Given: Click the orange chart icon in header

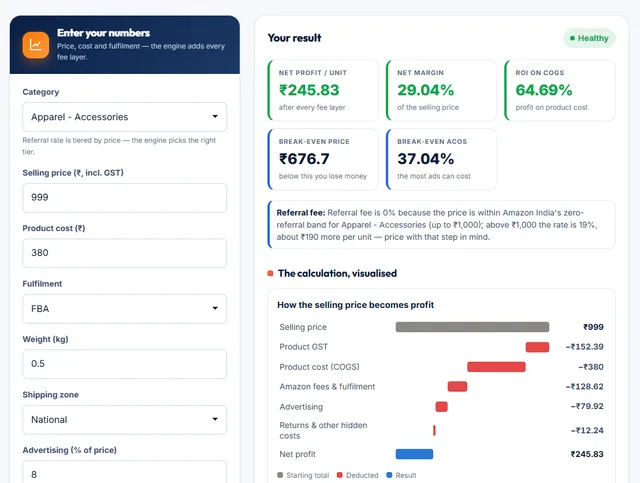Looking at the screenshot, I should pos(36,45).
